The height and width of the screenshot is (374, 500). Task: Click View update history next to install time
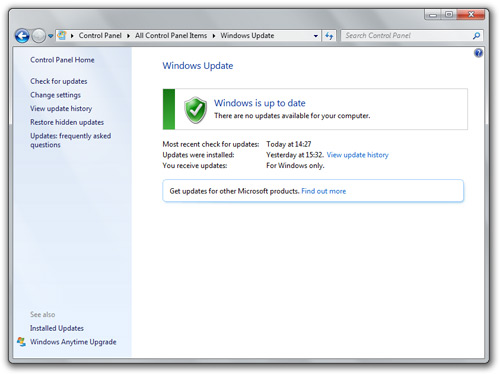click(x=358, y=155)
